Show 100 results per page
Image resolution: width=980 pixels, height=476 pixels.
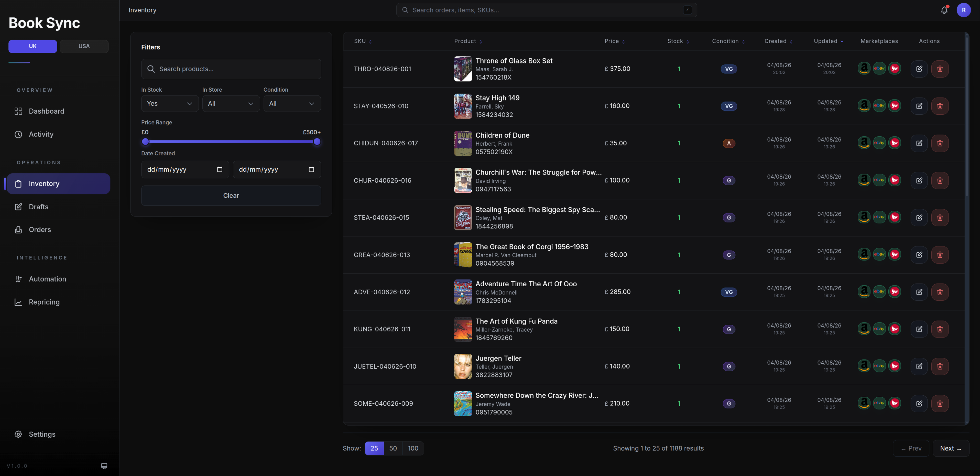[x=413, y=448]
